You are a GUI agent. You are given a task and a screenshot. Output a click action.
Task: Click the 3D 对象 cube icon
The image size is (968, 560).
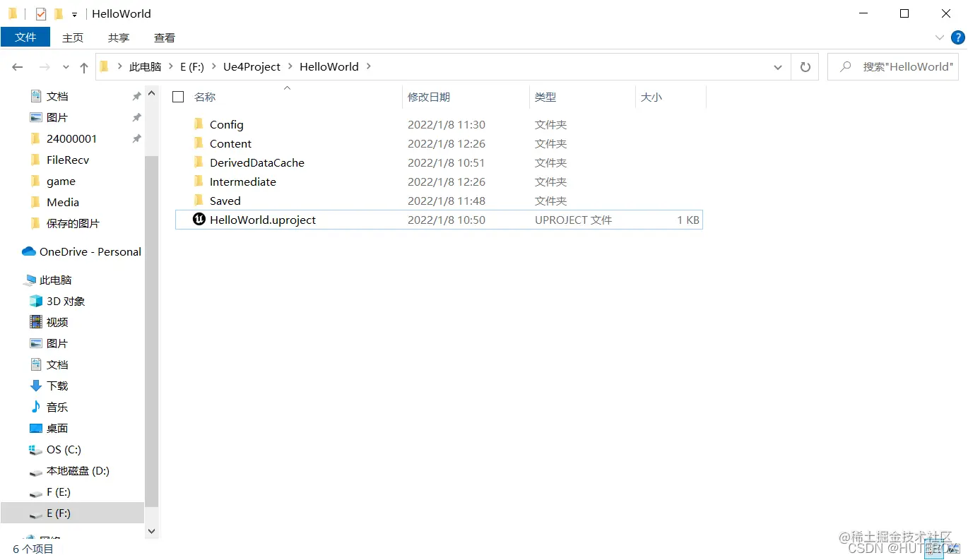36,301
